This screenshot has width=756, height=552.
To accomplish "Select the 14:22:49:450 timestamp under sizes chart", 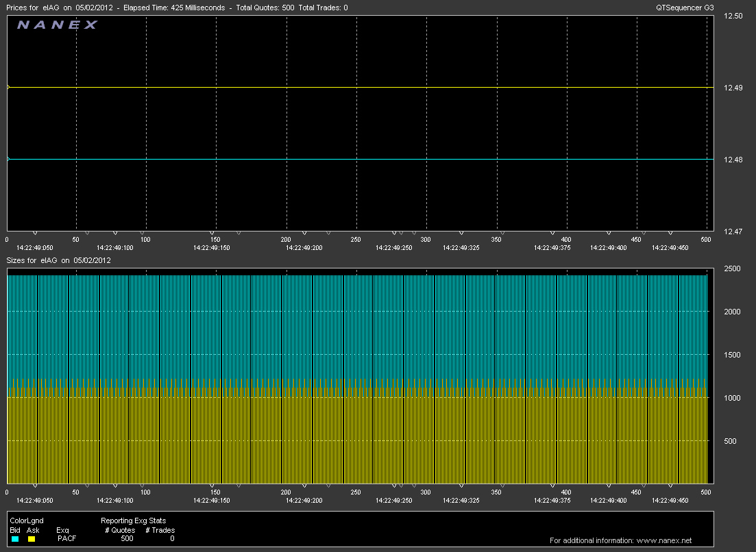I will 670,500.
